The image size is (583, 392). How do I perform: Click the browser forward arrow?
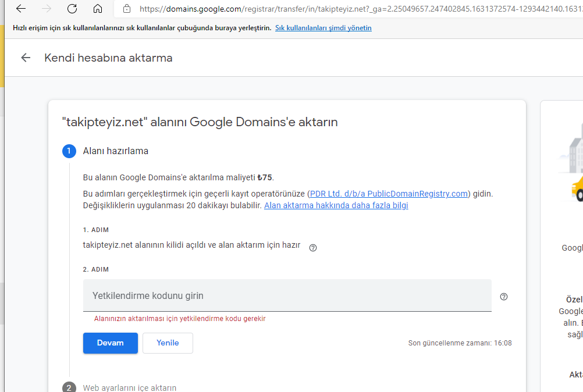tap(47, 9)
